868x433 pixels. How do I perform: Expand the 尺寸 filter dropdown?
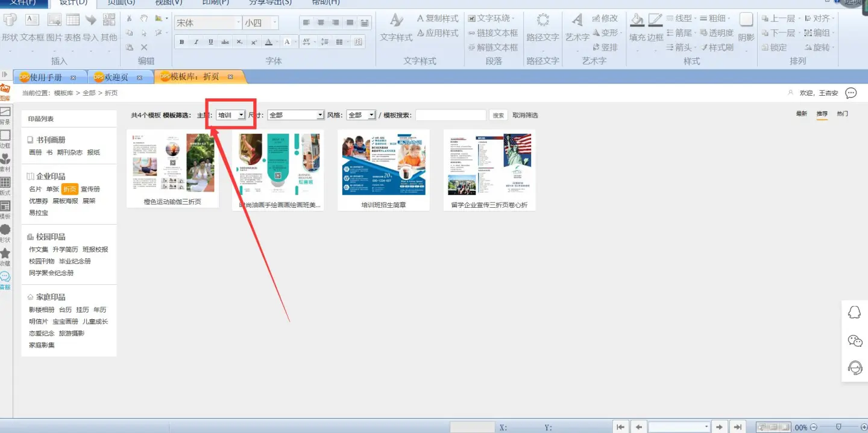pyautogui.click(x=296, y=115)
